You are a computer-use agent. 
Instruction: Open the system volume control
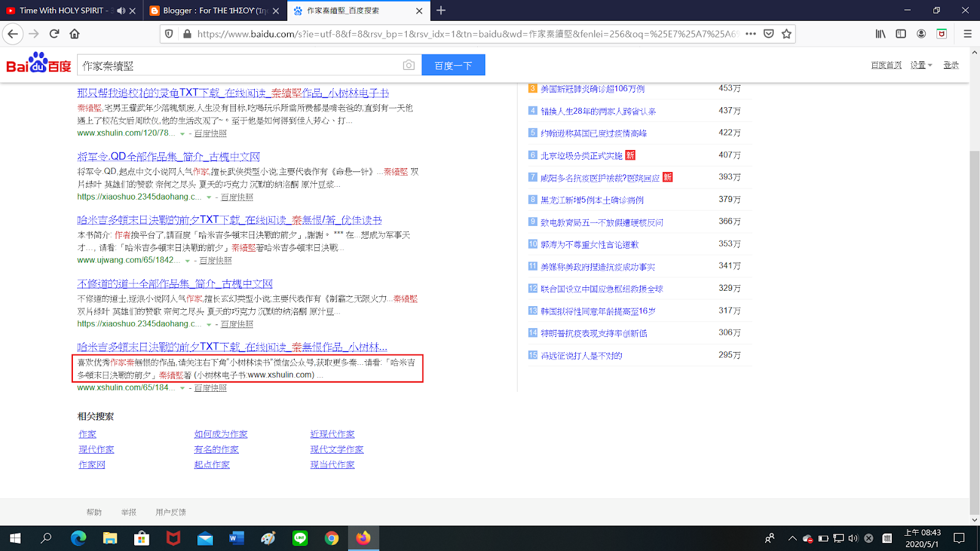click(853, 538)
